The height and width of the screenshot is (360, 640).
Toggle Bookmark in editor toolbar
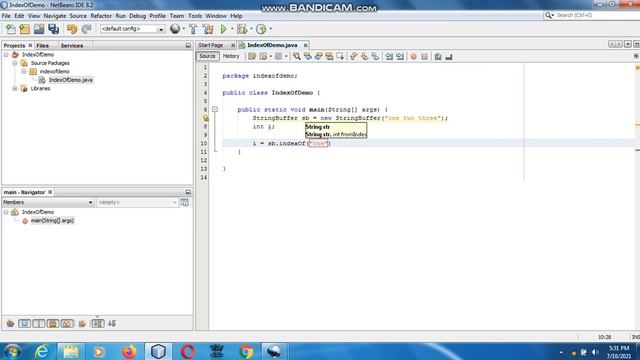375,56
